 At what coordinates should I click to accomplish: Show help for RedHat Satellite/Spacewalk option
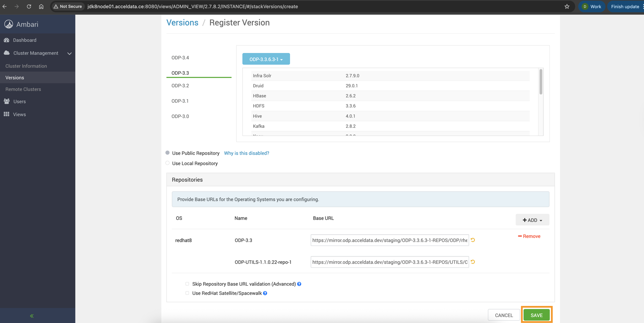[x=265, y=293]
